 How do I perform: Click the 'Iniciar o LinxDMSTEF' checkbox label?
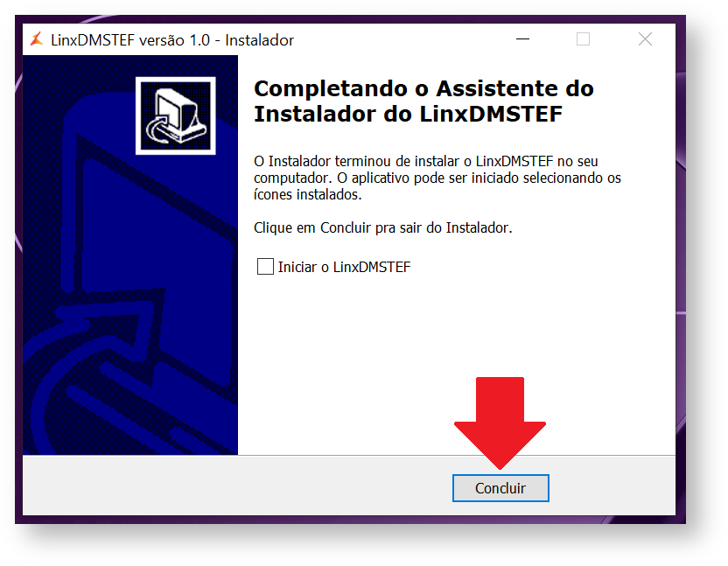(x=344, y=267)
